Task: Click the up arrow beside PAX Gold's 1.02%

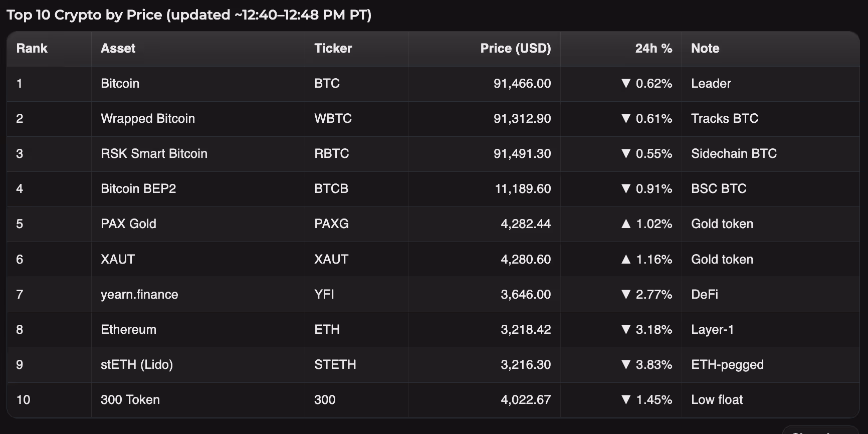Action: [625, 224]
